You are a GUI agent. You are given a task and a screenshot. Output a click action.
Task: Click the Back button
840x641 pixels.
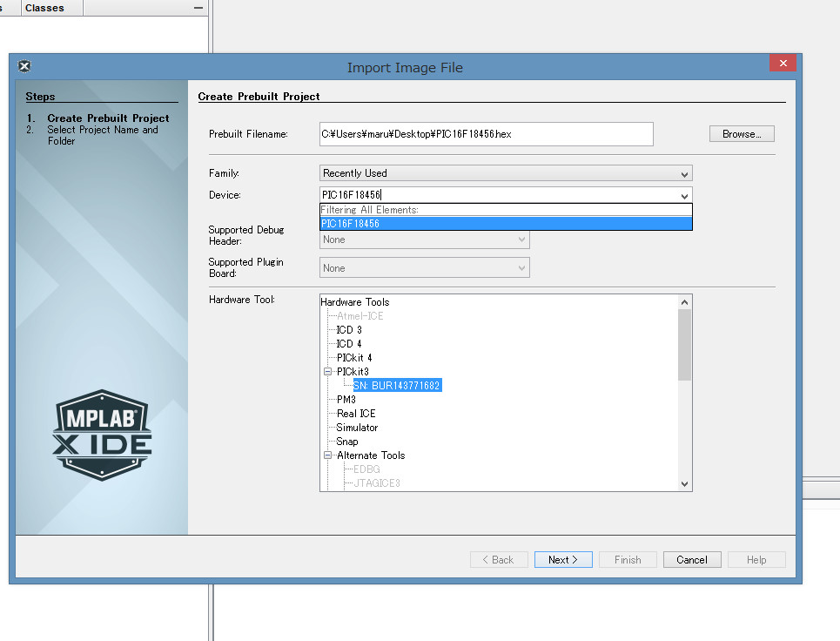coord(499,559)
